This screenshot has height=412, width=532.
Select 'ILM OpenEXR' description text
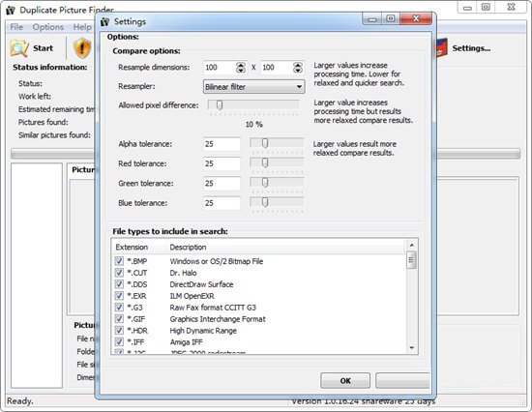[x=192, y=296]
